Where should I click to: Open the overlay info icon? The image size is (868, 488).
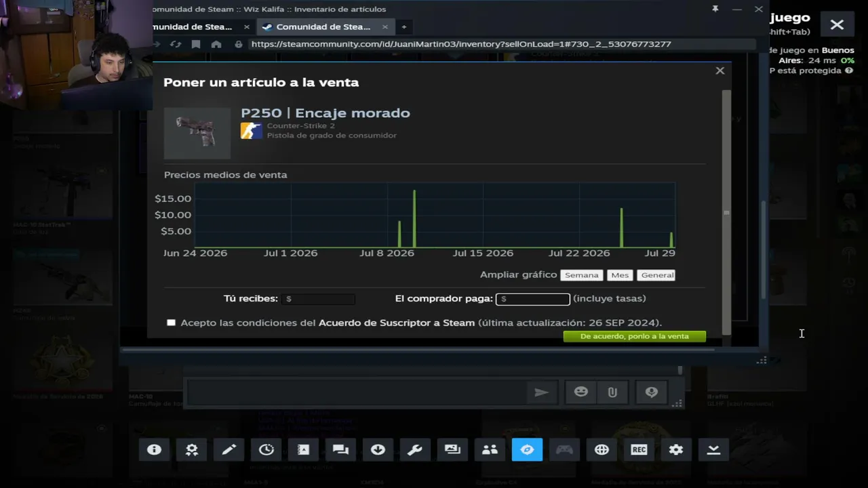(x=154, y=449)
